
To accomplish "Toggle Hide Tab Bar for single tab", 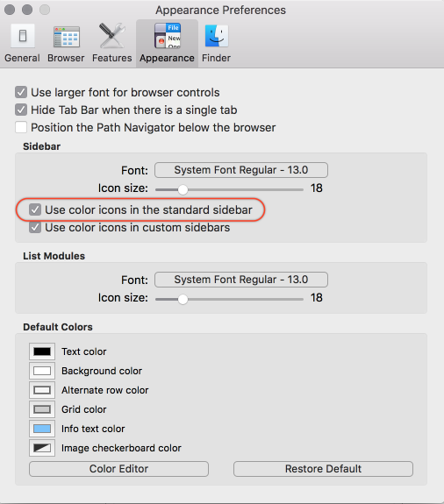I will [x=21, y=110].
